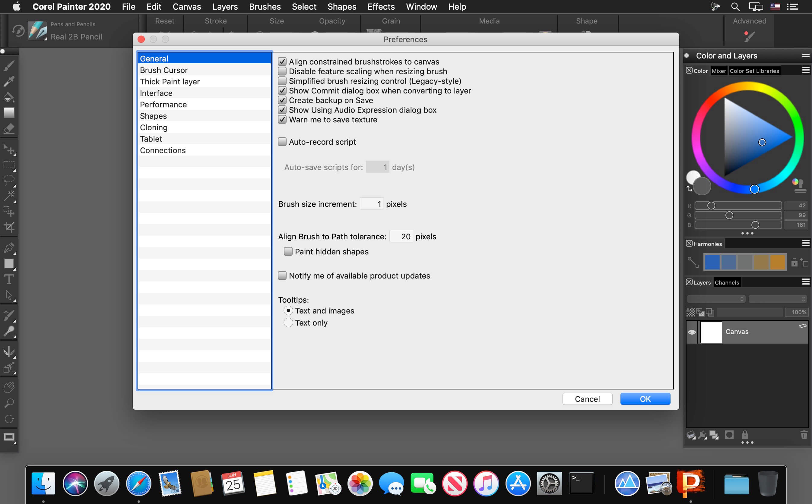Select the Perspective Guides tool
This screenshot has width=812, height=504.
9,368
